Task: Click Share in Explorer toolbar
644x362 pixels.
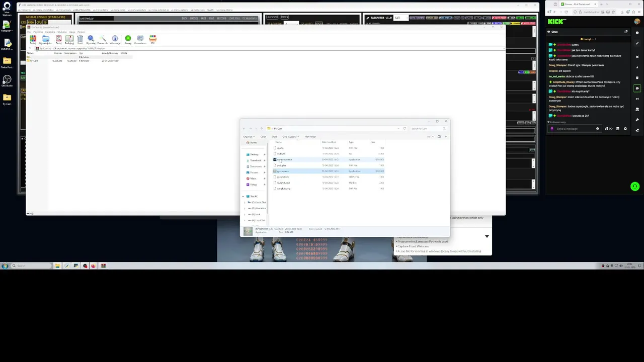Action: point(274,137)
